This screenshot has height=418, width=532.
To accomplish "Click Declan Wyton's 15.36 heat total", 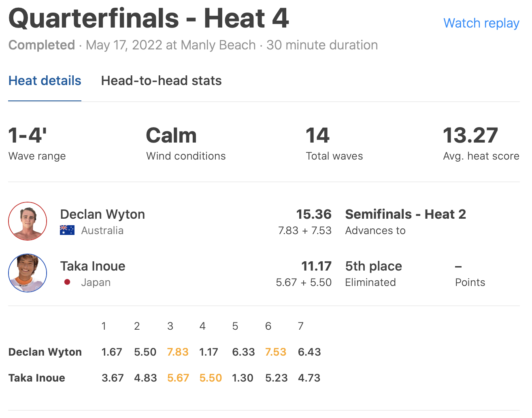I will 313,214.
